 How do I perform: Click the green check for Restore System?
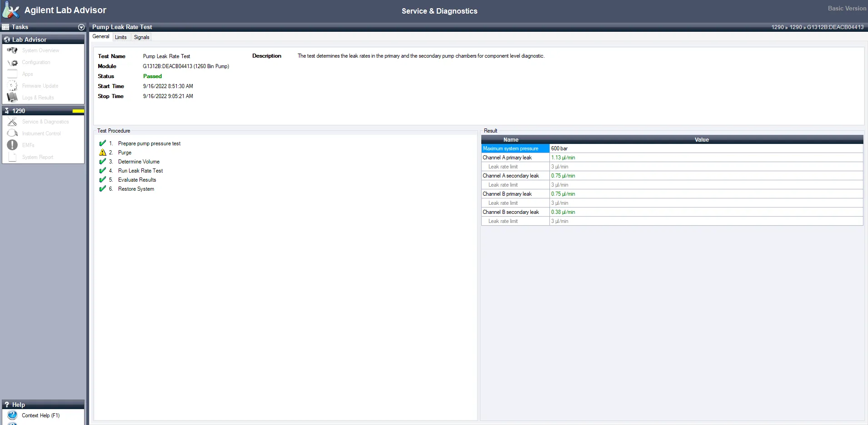[x=103, y=188]
